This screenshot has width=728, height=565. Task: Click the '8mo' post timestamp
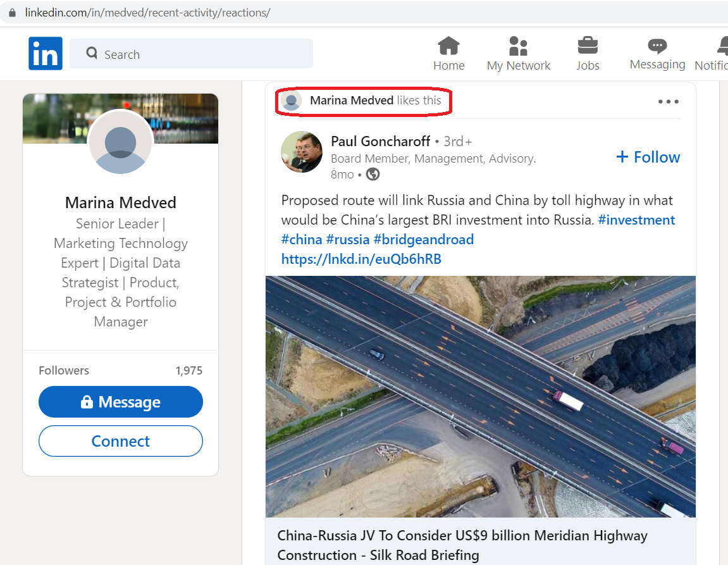(342, 175)
